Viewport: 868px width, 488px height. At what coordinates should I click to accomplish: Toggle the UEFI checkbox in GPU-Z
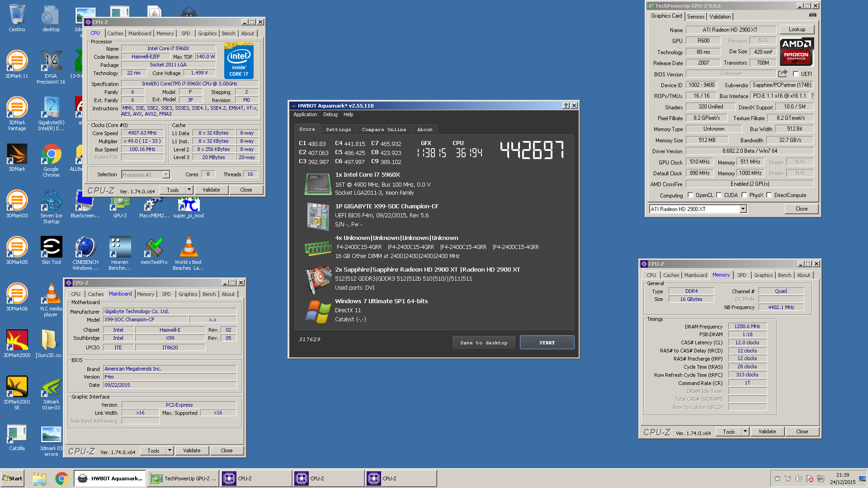click(x=796, y=74)
